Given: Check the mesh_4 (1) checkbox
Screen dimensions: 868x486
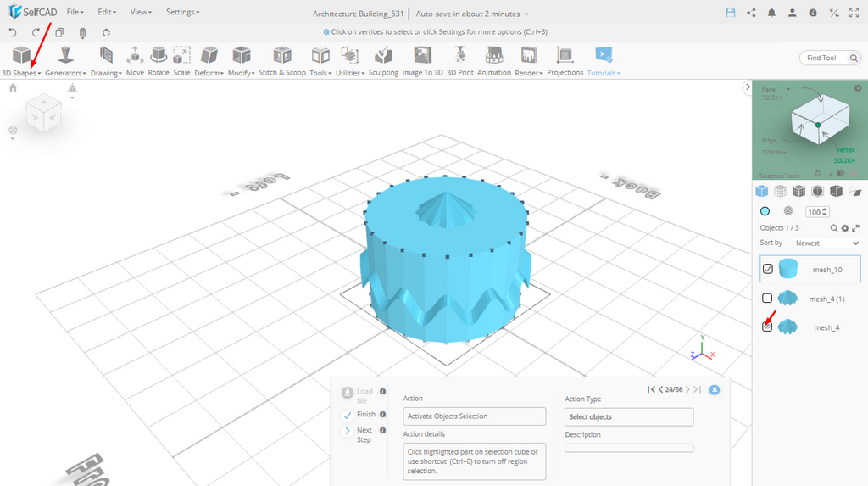Looking at the screenshot, I should pos(767,299).
